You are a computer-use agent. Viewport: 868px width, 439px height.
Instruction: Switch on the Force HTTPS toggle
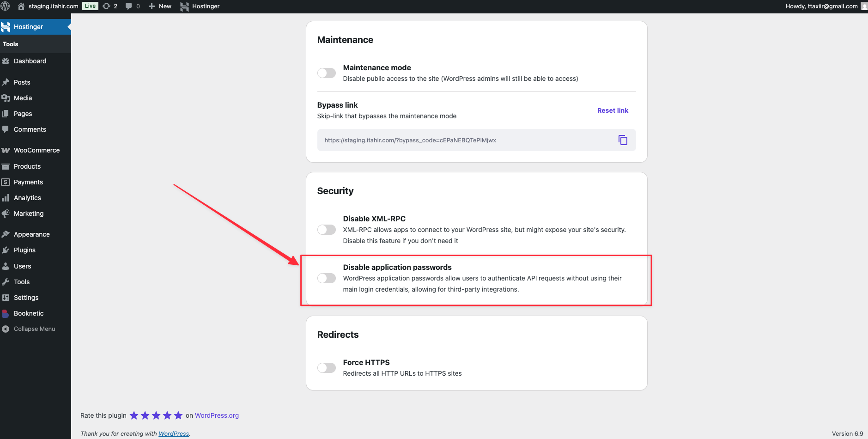click(326, 368)
